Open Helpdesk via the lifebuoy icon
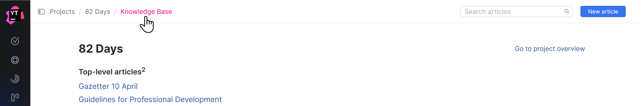 pyautogui.click(x=15, y=60)
